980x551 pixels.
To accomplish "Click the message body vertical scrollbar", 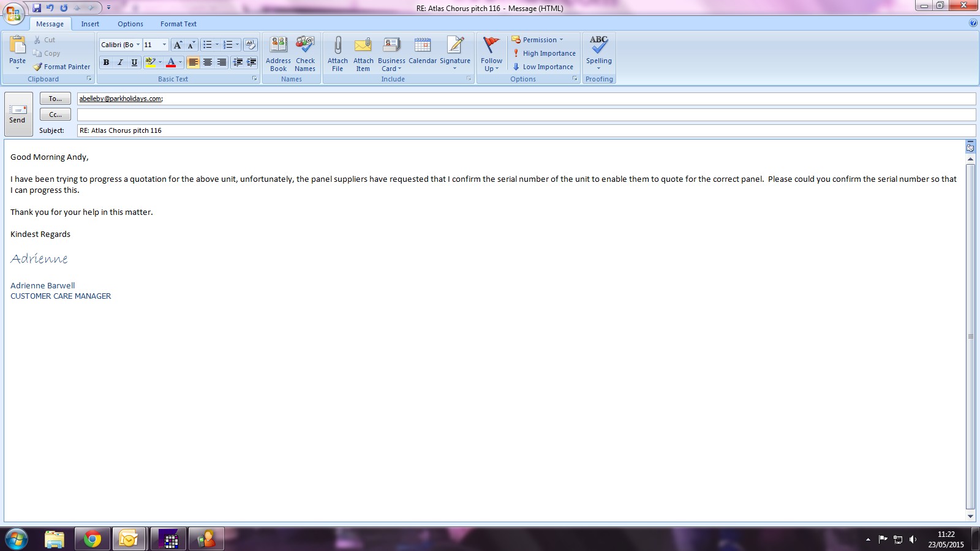I will point(970,337).
